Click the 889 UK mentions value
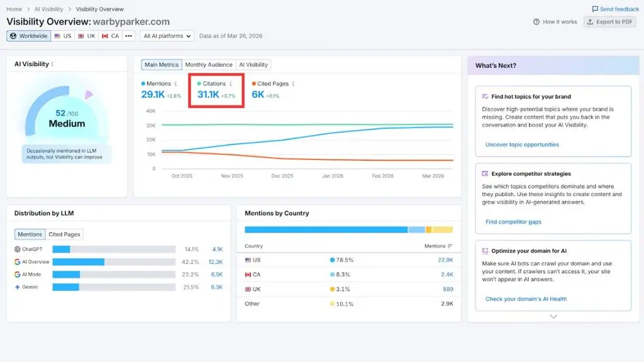644x362 pixels. tap(448, 289)
